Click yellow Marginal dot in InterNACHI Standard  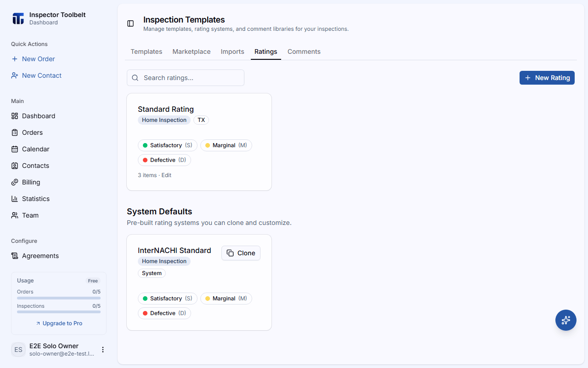pyautogui.click(x=208, y=299)
